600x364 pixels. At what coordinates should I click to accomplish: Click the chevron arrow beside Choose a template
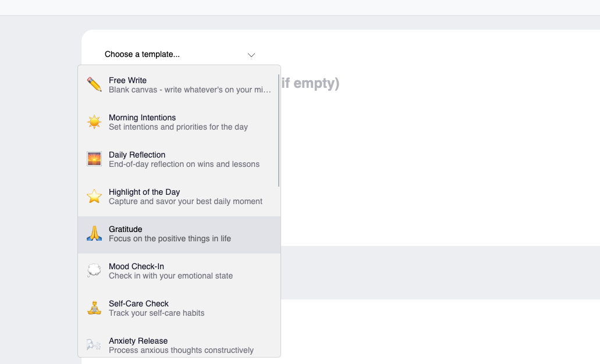point(251,55)
